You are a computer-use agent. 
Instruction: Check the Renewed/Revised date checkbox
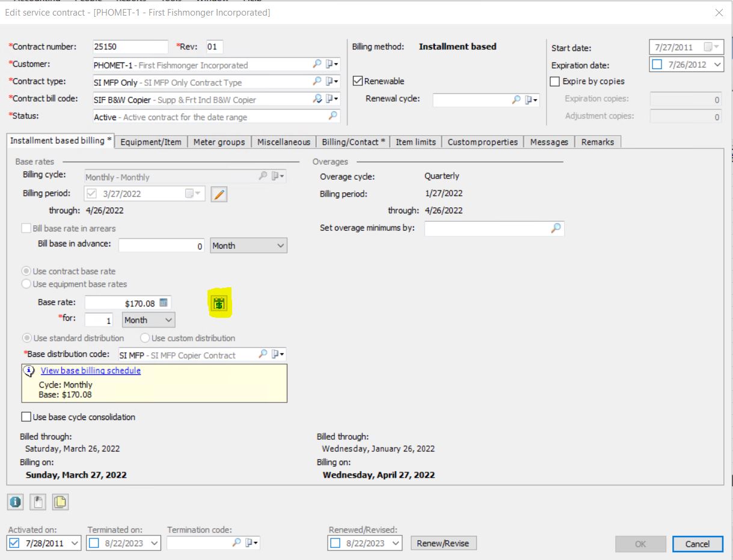click(336, 543)
